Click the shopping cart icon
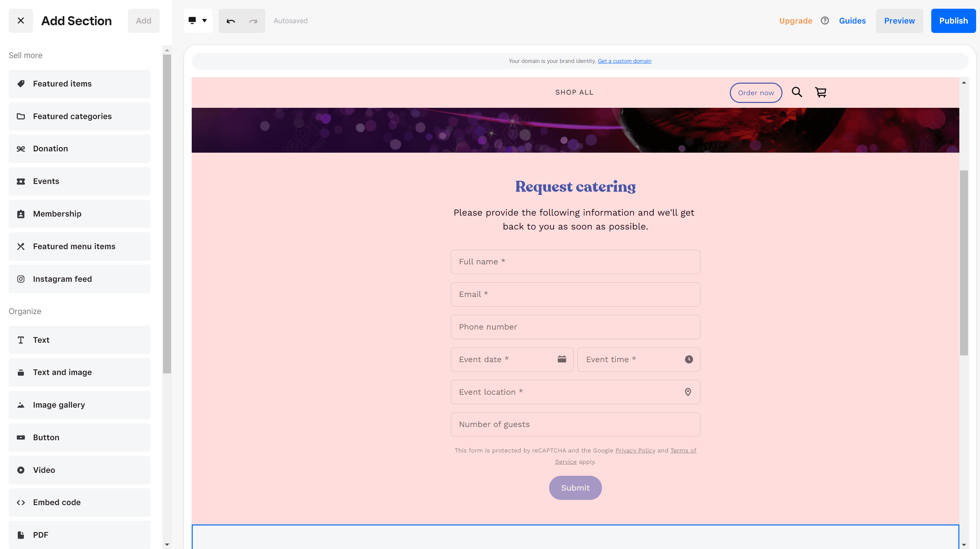 (821, 92)
